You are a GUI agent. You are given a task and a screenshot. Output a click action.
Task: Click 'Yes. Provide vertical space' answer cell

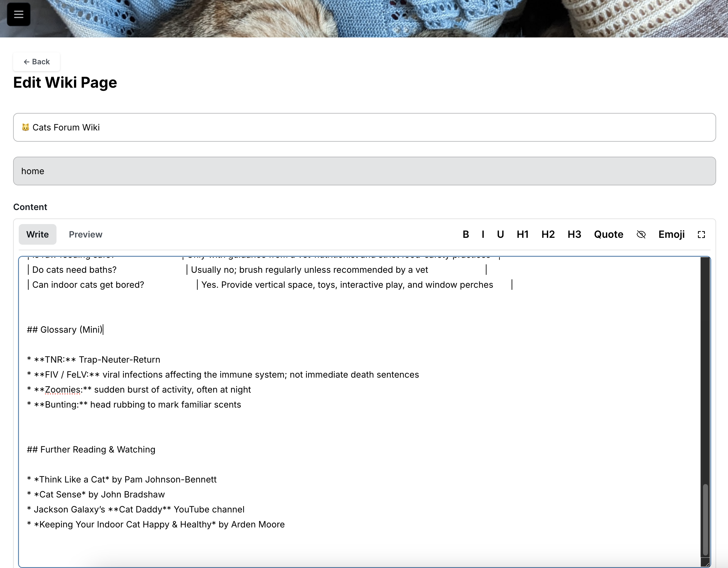tap(347, 285)
